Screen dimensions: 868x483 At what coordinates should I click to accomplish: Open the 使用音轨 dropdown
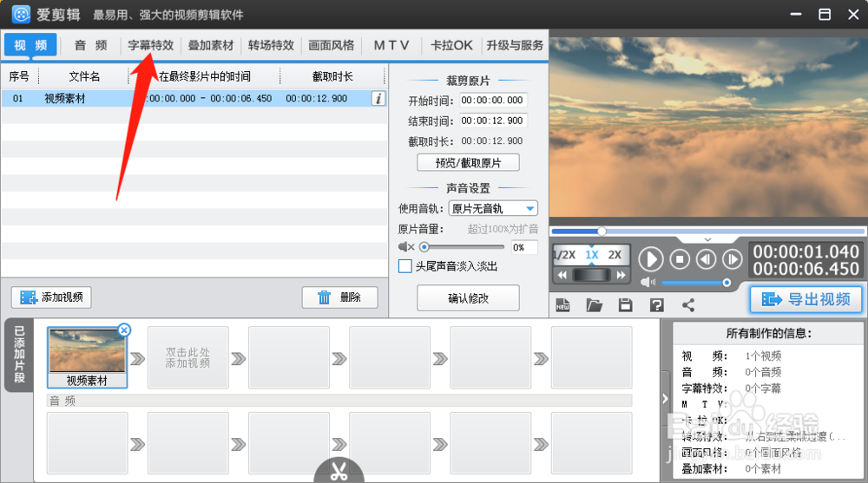(x=493, y=208)
